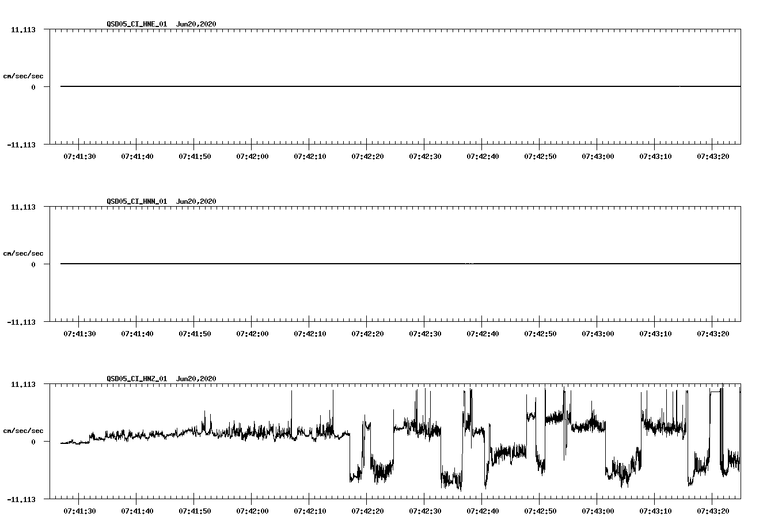Viewport: 782px width, 532px height.
Task: Click the 07:42:50 label under HNE plot
Action: (x=540, y=157)
